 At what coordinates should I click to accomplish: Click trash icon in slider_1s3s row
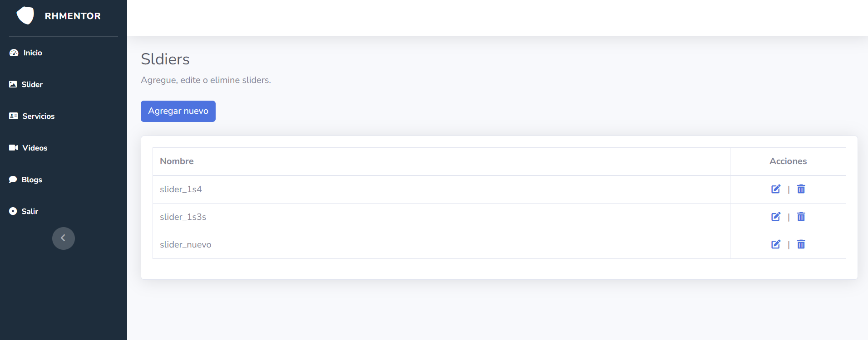[801, 217]
